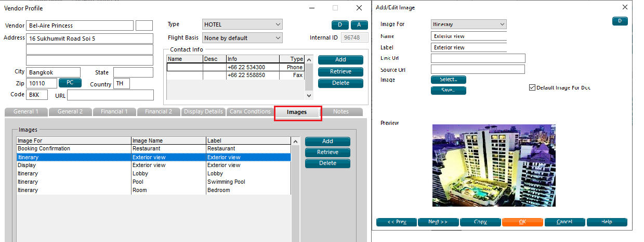Select the Itinerary Room Bedroom row
Image resolution: width=644 pixels, height=242 pixels.
tap(154, 190)
